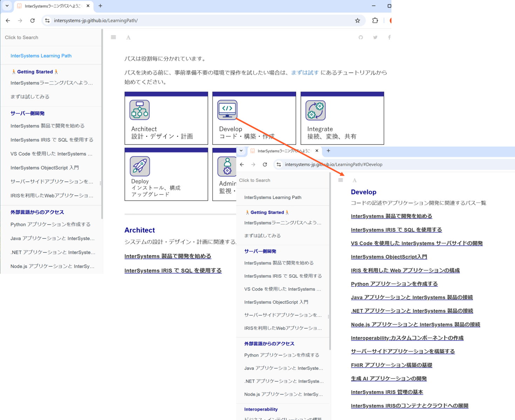This screenshot has width=515, height=420.
Task: Open font settings icon in first window
Action: [x=128, y=37]
